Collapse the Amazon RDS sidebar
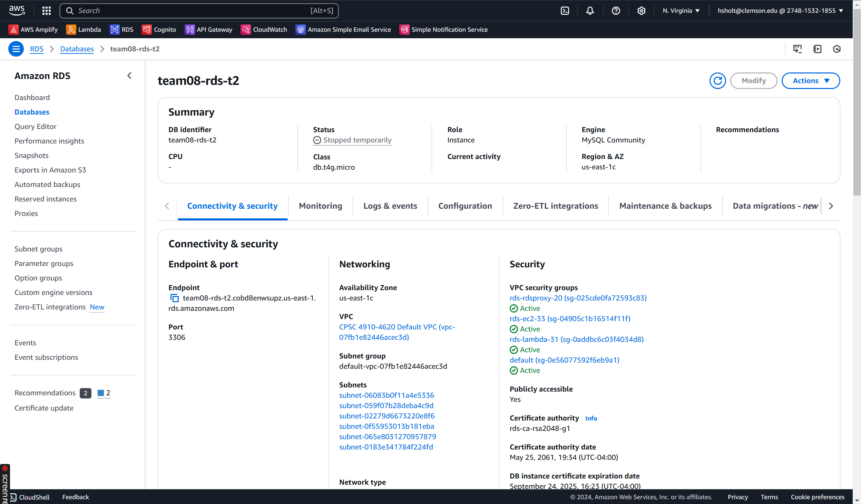Screen dimensions: 861x504 [x=129, y=76]
